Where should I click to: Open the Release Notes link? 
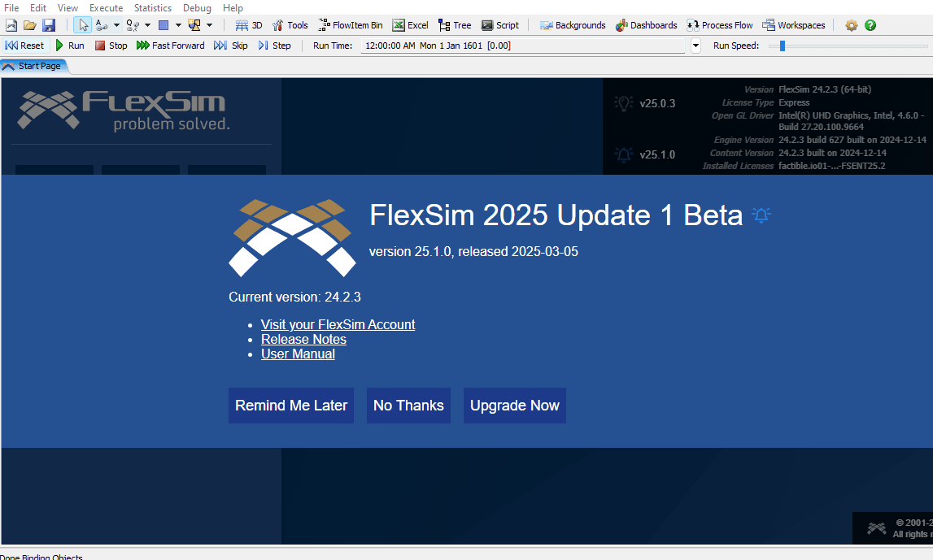[x=303, y=340]
